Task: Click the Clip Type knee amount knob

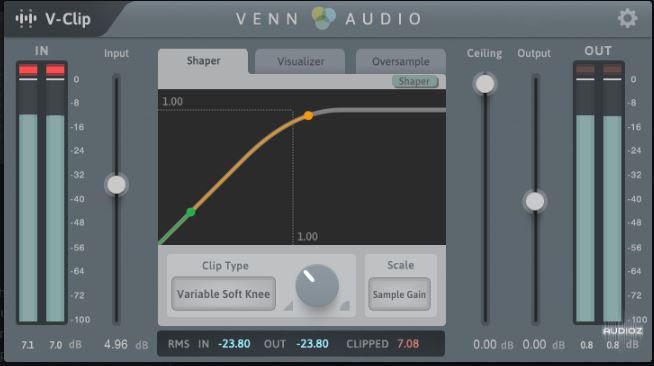Action: click(x=317, y=286)
